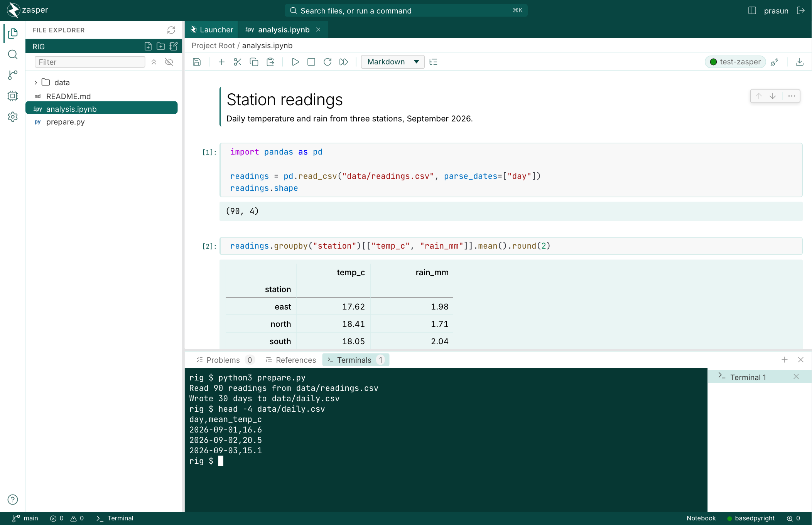Open the Git source control sidebar icon
The height and width of the screenshot is (525, 812).
(x=13, y=75)
